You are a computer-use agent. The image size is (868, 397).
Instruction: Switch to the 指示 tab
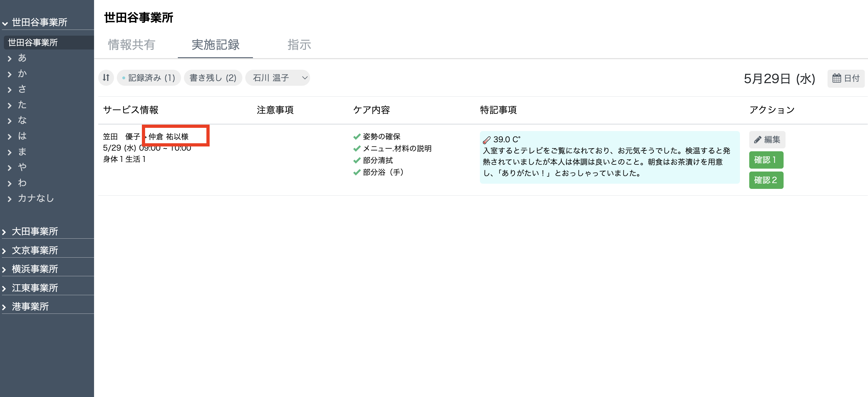click(299, 45)
